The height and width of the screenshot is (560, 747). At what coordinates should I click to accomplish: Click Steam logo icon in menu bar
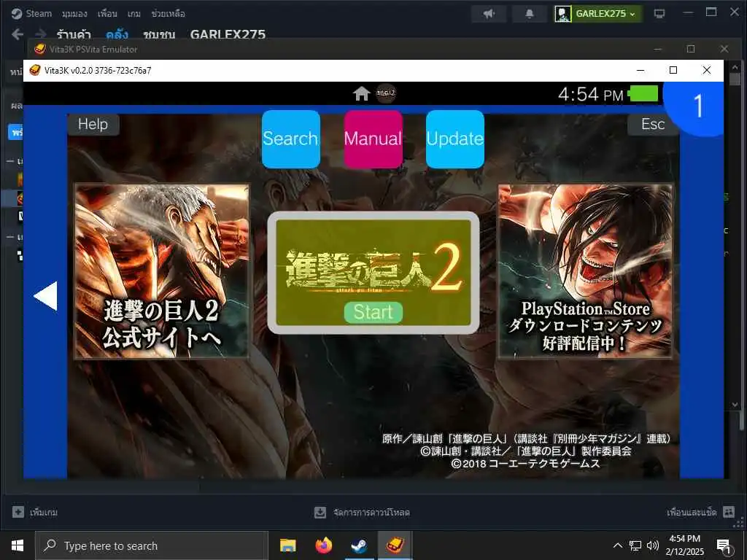pos(17,13)
